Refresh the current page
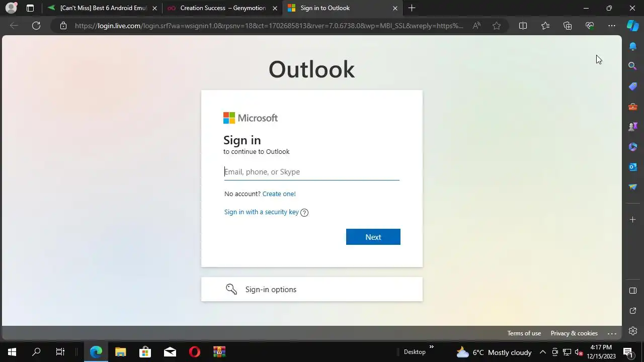 click(x=36, y=26)
